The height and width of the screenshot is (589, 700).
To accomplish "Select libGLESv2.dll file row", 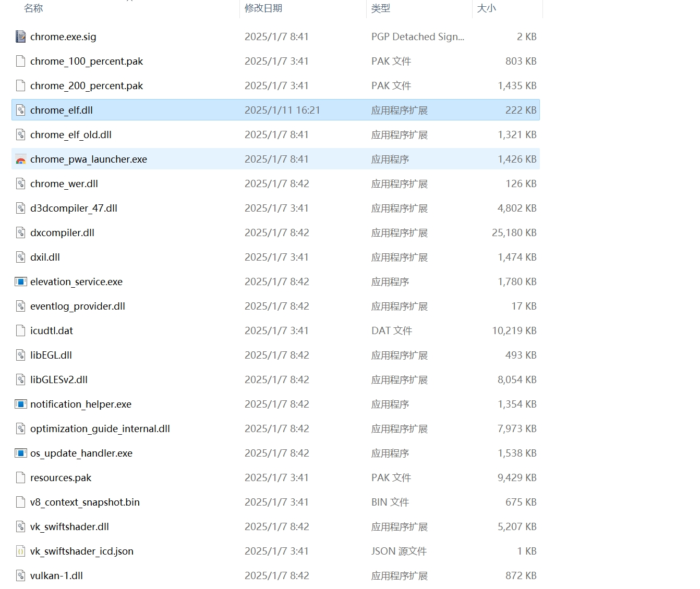I will coord(59,380).
